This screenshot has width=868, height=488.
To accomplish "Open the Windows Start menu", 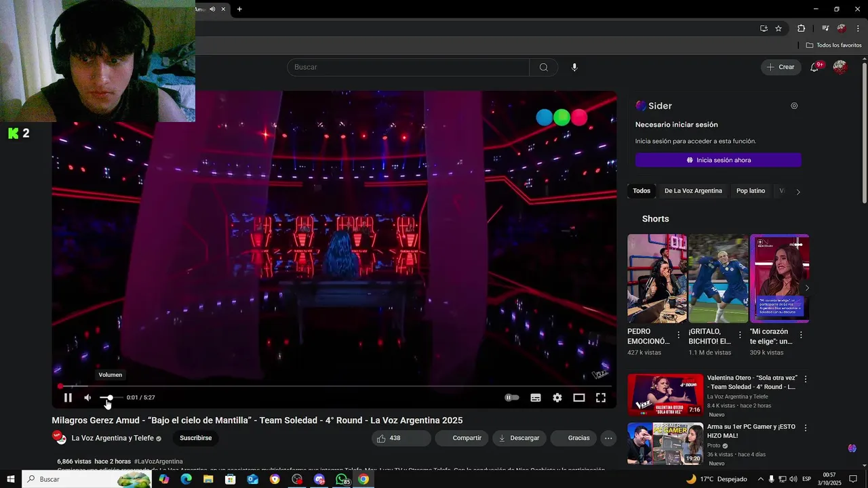I will [11, 479].
